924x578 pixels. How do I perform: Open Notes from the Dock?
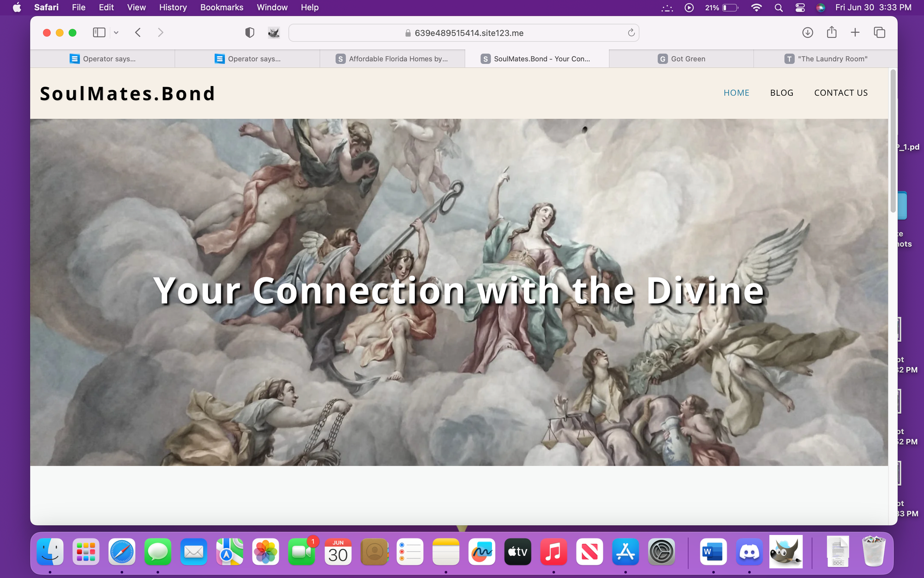point(446,552)
